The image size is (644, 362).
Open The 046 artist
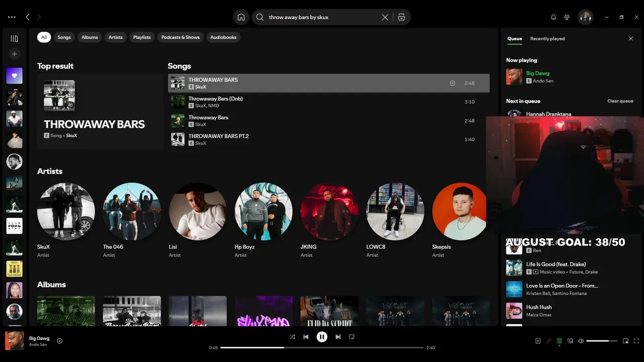coord(132,211)
